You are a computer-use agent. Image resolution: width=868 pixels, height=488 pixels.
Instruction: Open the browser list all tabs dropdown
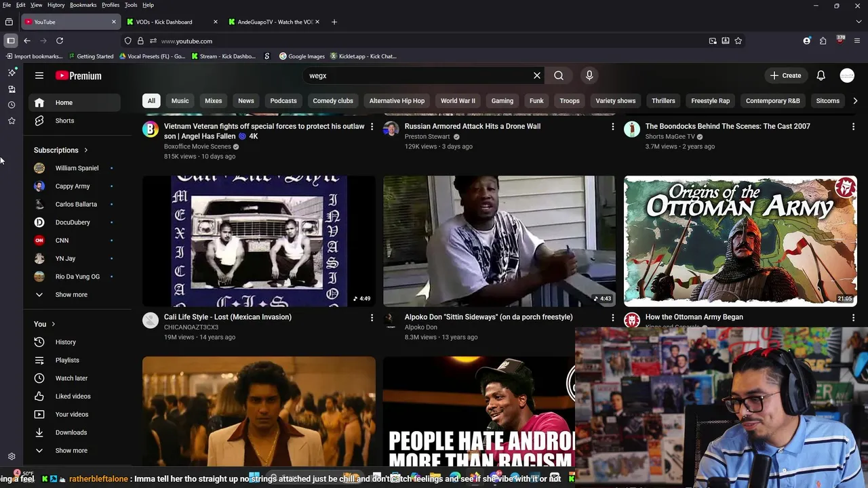click(859, 22)
